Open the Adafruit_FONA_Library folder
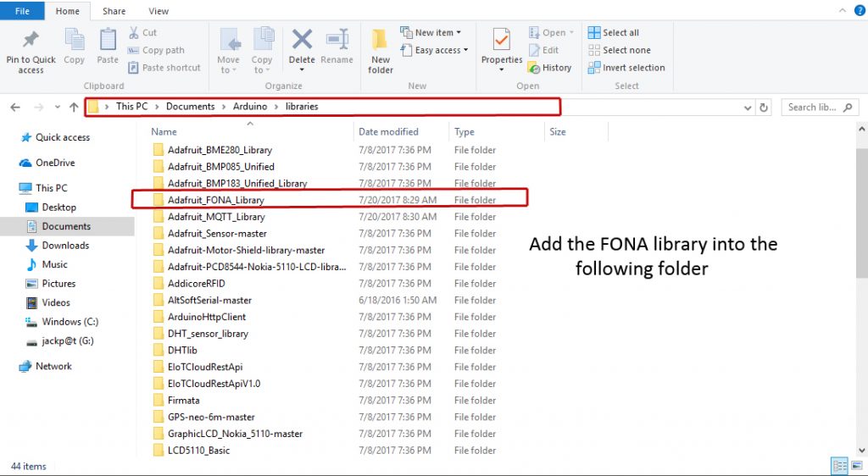This screenshot has height=476, width=868. (215, 200)
